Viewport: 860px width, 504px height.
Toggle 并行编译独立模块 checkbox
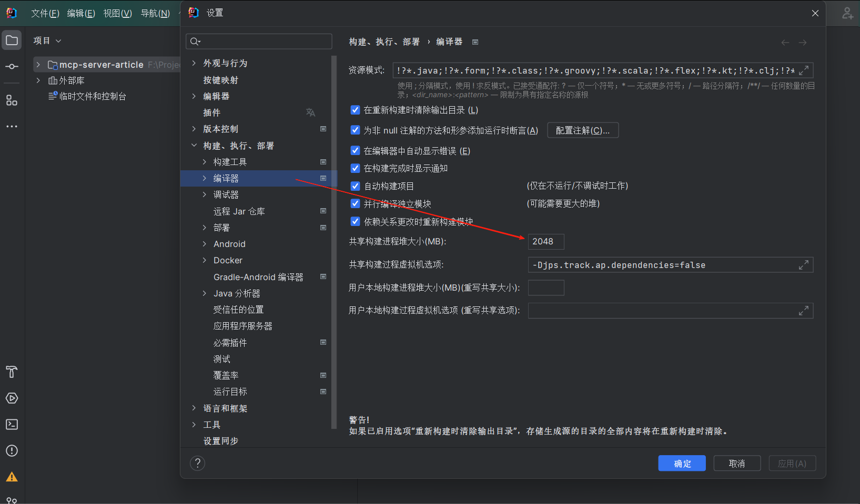point(356,203)
